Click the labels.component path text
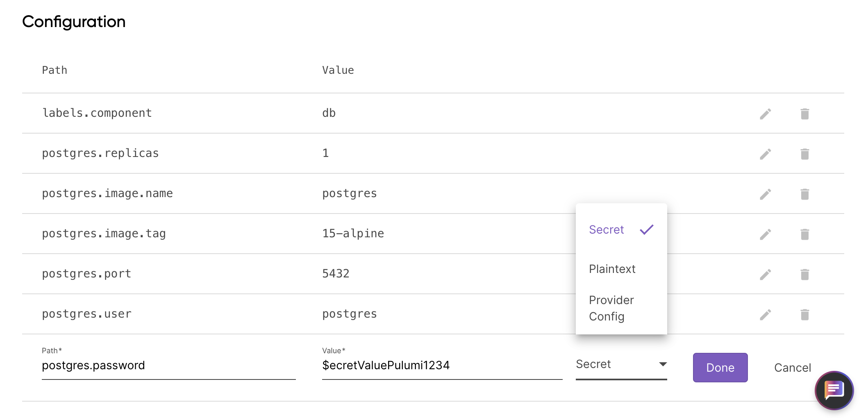The width and height of the screenshot is (868, 418). pyautogui.click(x=97, y=113)
